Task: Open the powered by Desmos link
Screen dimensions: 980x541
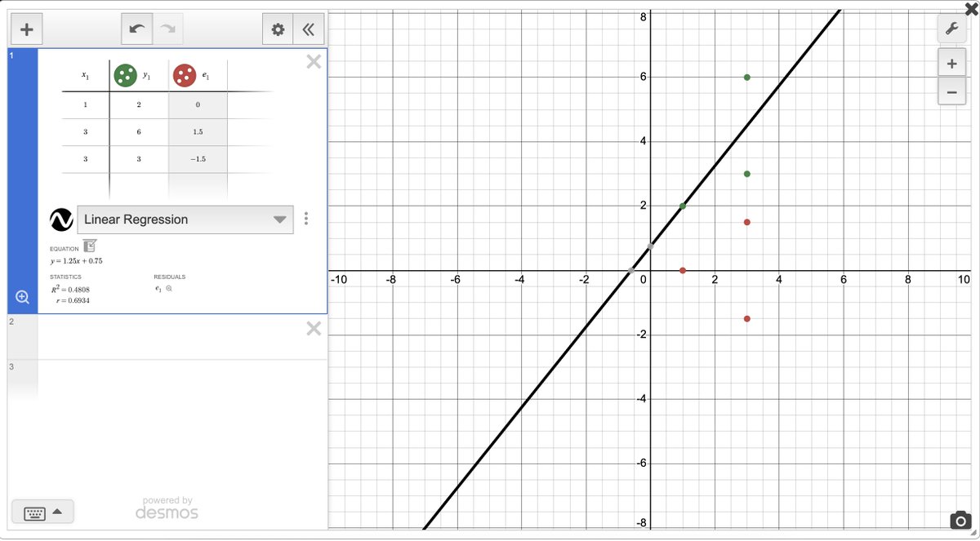Action: click(167, 508)
